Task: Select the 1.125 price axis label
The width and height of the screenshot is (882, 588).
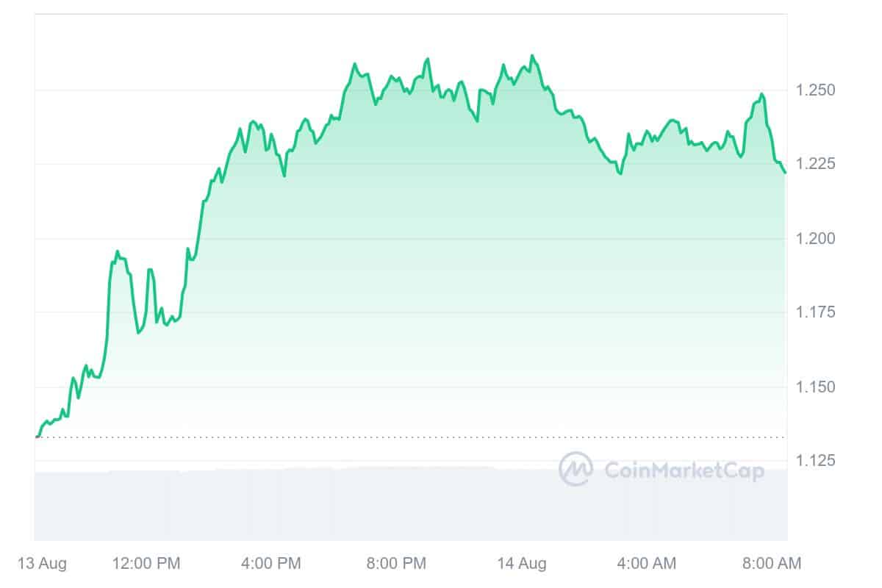Action: (x=815, y=461)
